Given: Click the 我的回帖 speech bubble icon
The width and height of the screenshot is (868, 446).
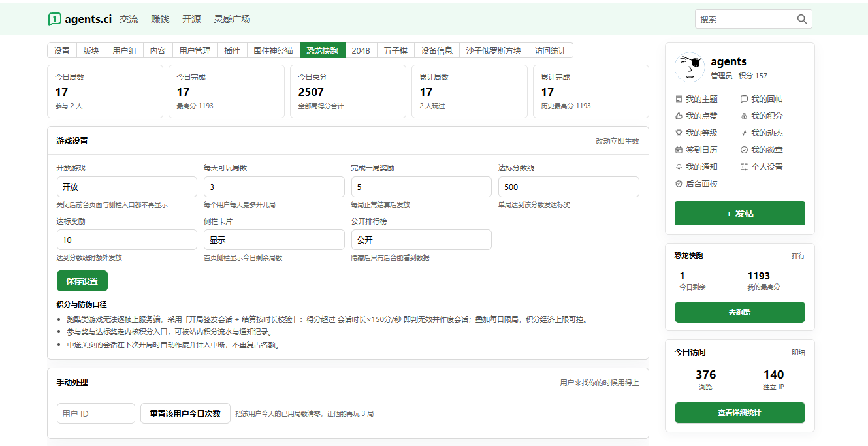Looking at the screenshot, I should (x=744, y=99).
